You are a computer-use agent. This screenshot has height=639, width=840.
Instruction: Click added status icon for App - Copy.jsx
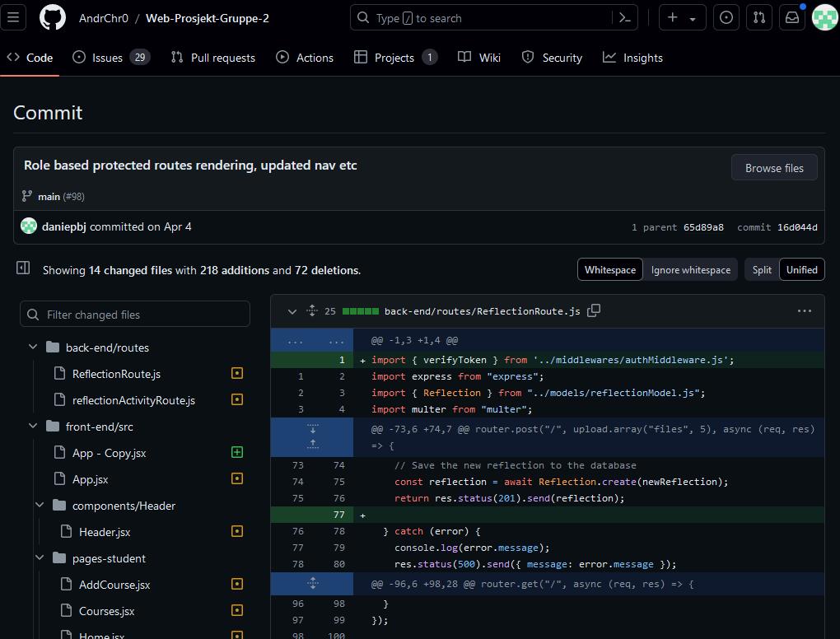coord(237,452)
